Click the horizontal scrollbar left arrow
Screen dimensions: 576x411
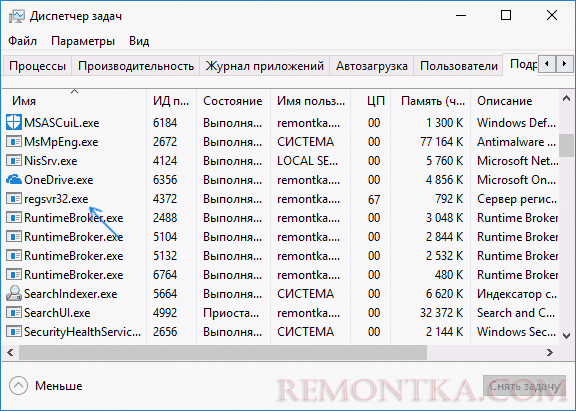coord(10,353)
